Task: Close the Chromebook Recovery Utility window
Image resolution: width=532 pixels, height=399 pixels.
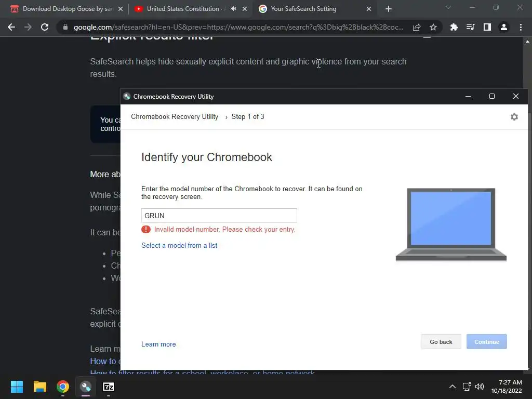Action: click(516, 96)
